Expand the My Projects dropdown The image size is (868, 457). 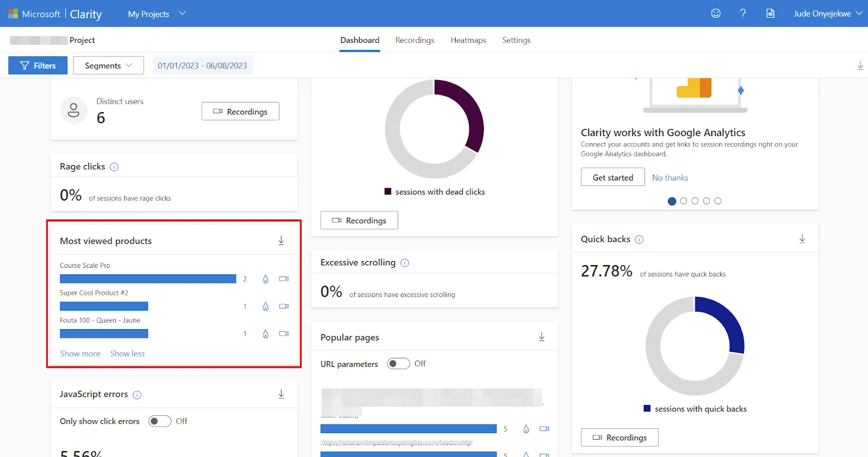[x=157, y=14]
